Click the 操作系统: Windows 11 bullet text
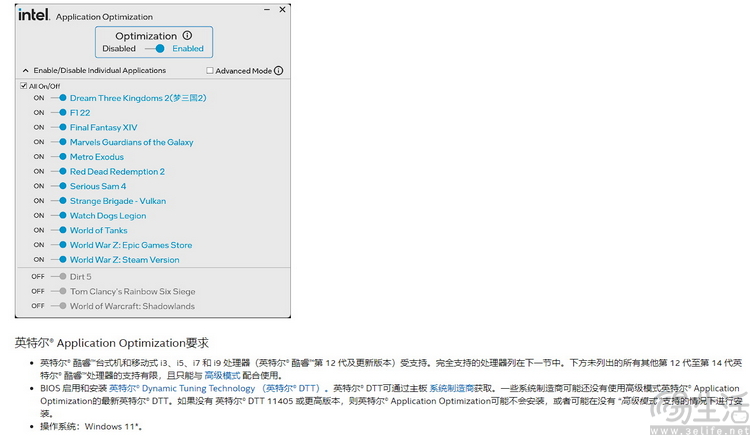Viewport: 750px width, 436px height. click(91, 426)
